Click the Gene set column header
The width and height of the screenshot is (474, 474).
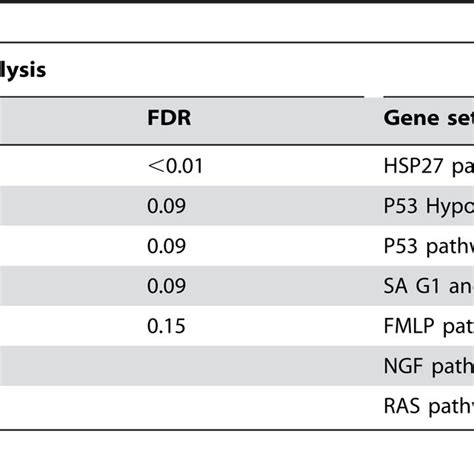429,118
